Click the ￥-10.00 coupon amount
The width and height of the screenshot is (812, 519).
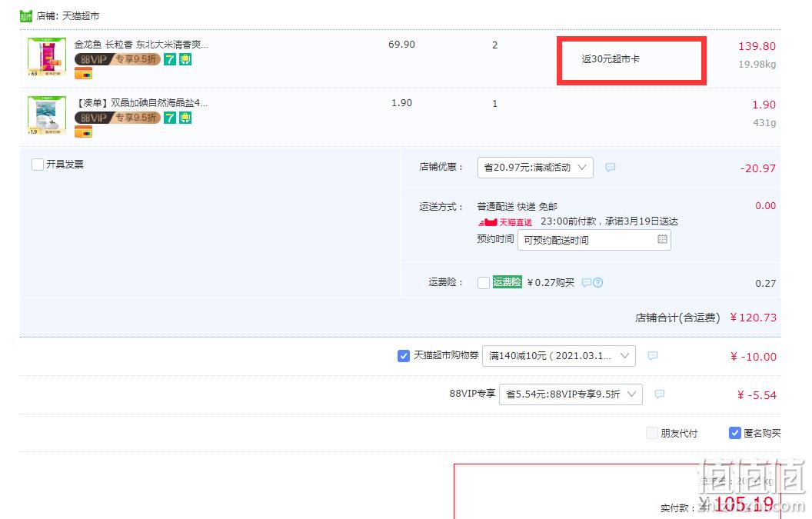(754, 357)
